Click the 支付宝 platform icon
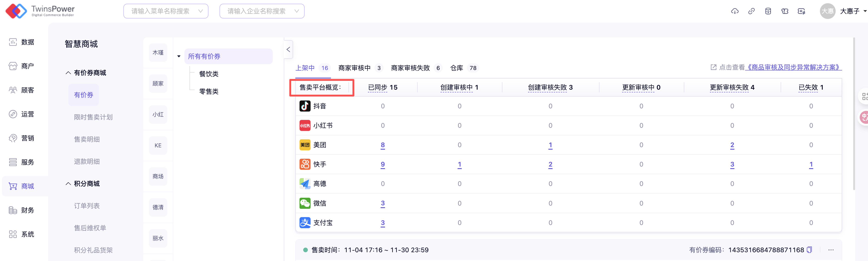The height and width of the screenshot is (261, 868). pos(305,223)
